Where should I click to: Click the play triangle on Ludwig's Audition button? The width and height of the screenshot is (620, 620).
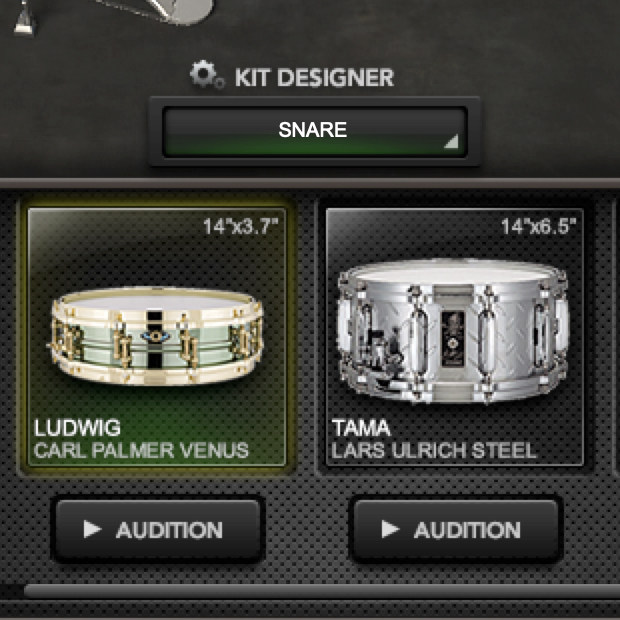point(93,529)
